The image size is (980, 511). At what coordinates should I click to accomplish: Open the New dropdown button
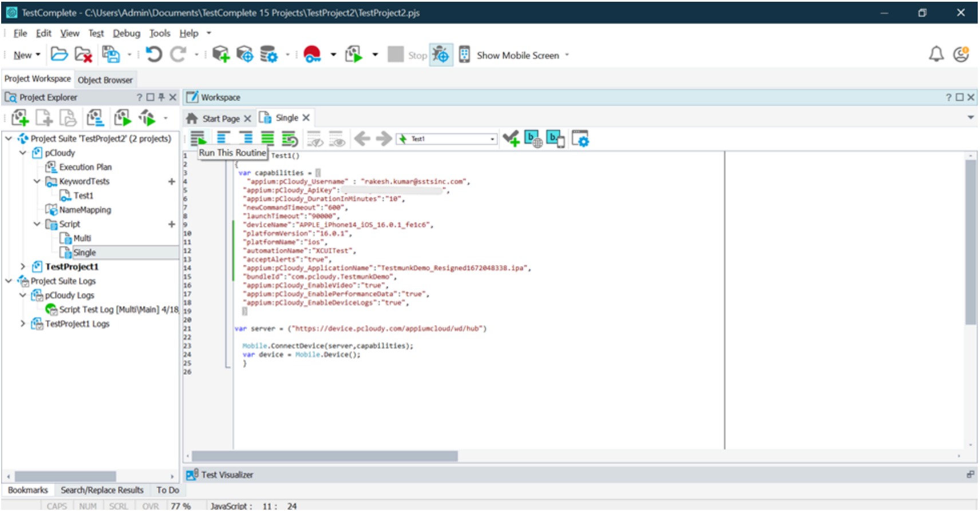coord(26,56)
